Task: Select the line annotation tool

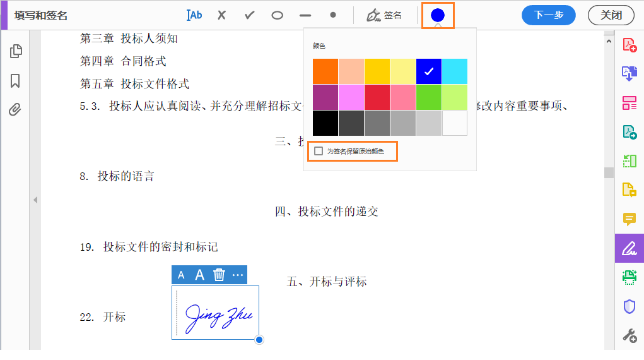Action: pos(305,16)
